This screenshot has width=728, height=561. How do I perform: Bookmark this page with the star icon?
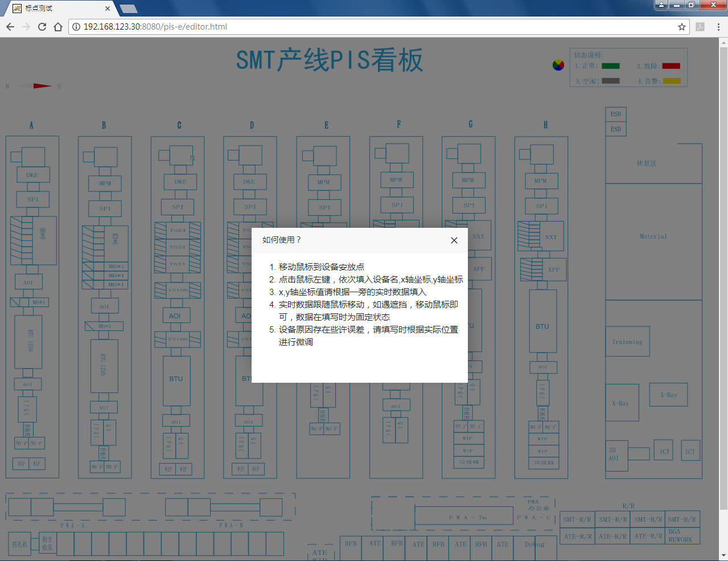(x=682, y=27)
